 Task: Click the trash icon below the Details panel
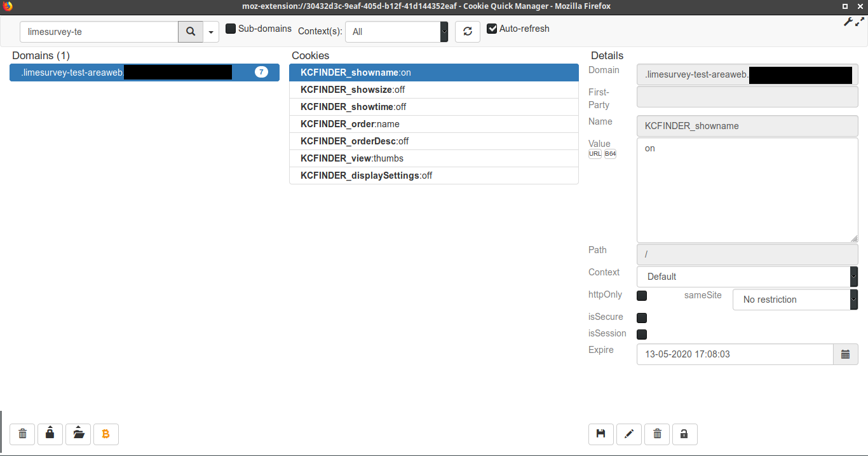pos(657,434)
